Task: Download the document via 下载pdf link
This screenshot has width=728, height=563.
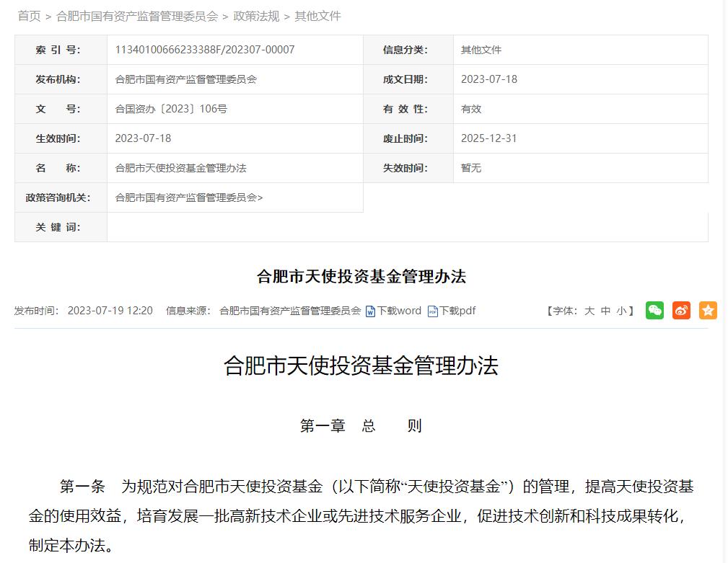Action: [457, 311]
